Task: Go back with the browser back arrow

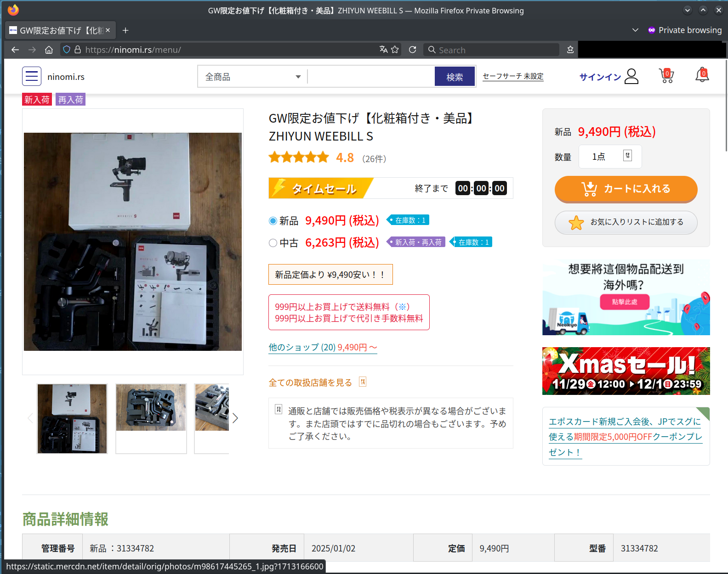Action: pyautogui.click(x=15, y=50)
